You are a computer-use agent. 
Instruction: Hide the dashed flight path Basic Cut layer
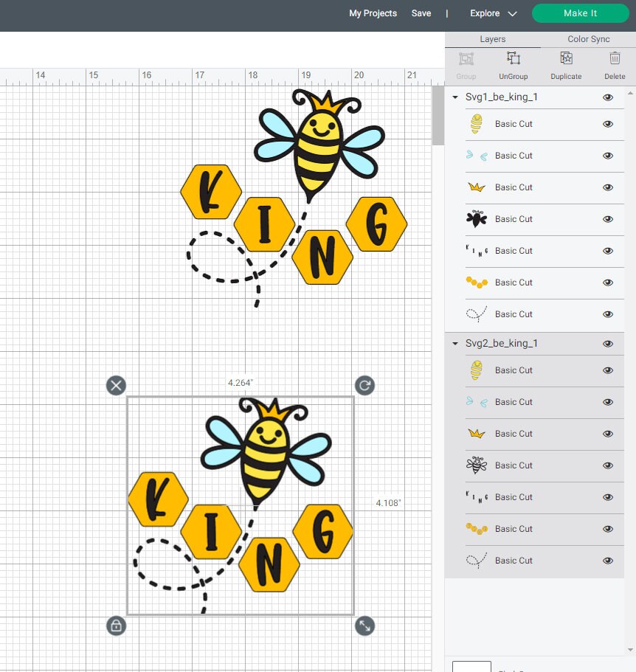click(x=608, y=314)
